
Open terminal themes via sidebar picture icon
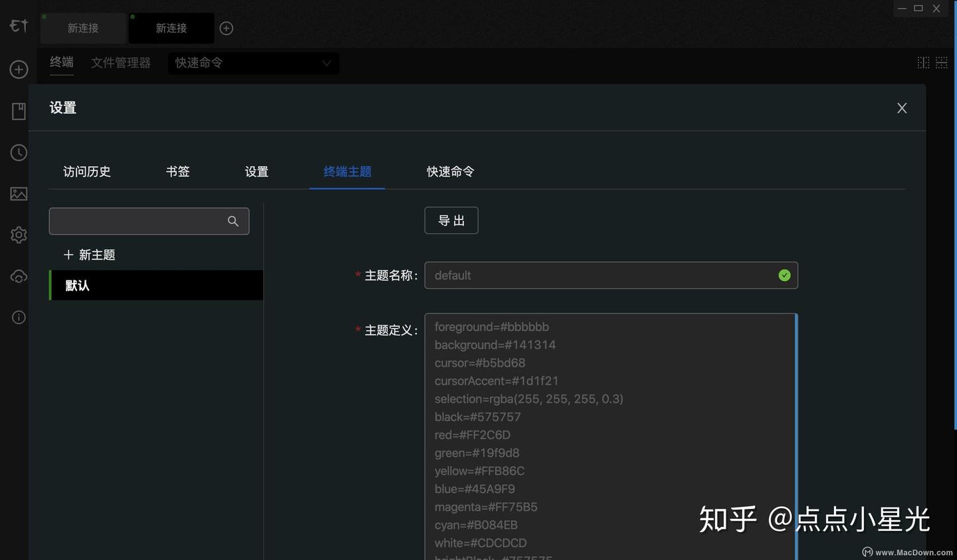[19, 193]
